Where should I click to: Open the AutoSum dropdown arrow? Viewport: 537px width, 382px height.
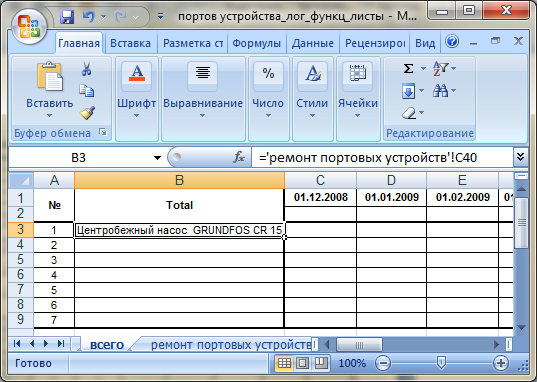tap(423, 69)
